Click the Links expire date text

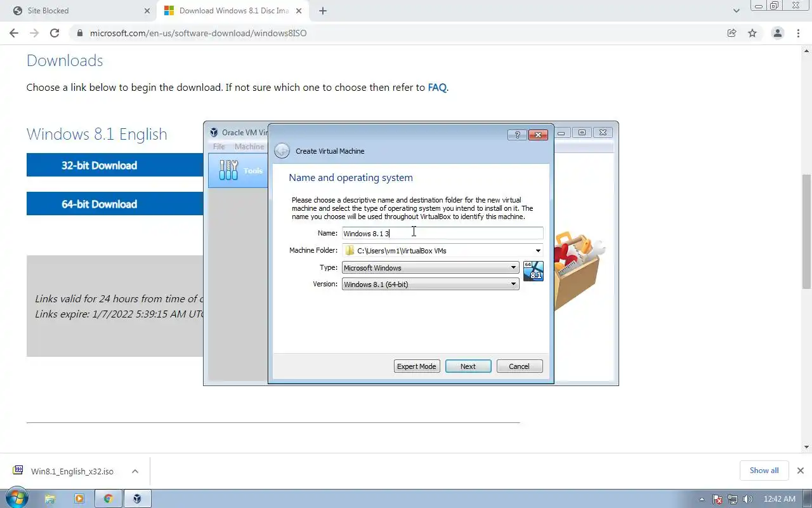[119, 314]
